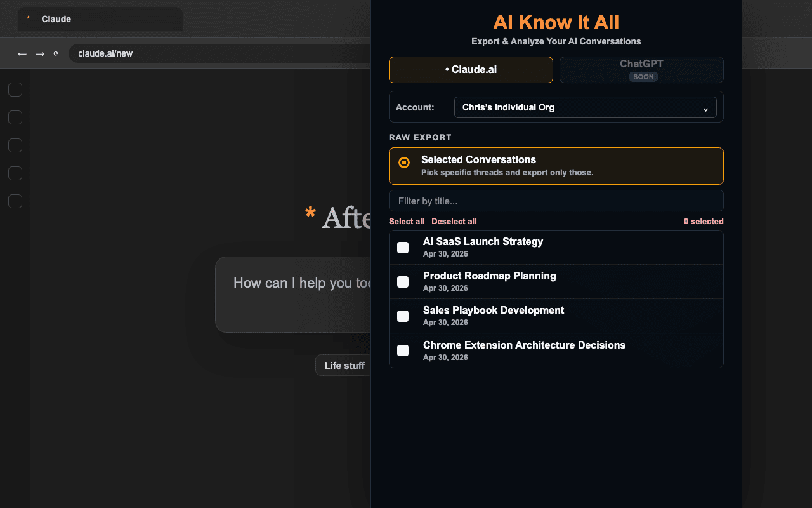Select the Claude browser tab
The width and height of the screenshot is (812, 508).
coord(100,19)
